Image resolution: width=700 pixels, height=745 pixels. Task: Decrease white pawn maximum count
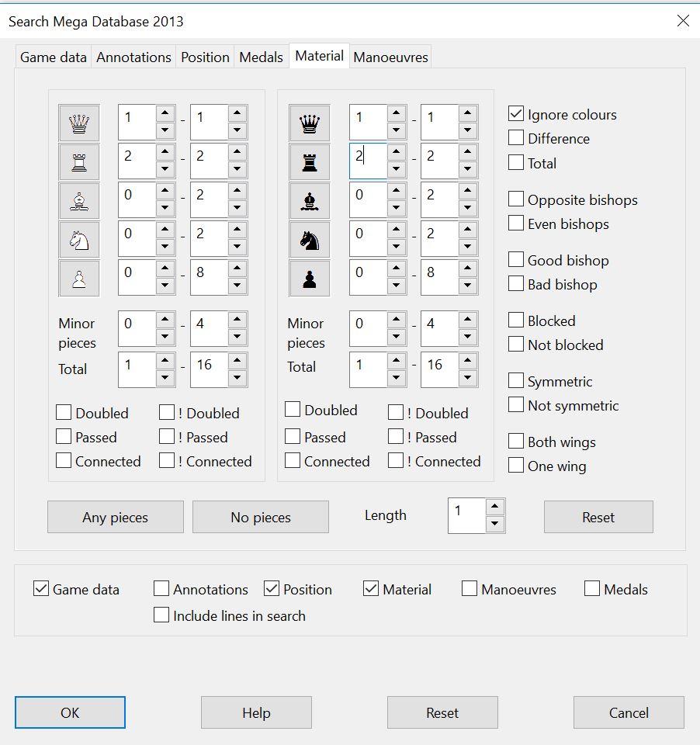237,285
